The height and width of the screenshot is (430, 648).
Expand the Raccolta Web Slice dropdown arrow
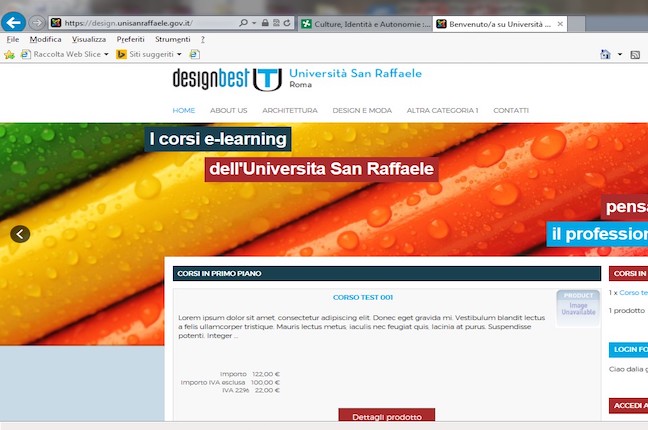click(106, 54)
